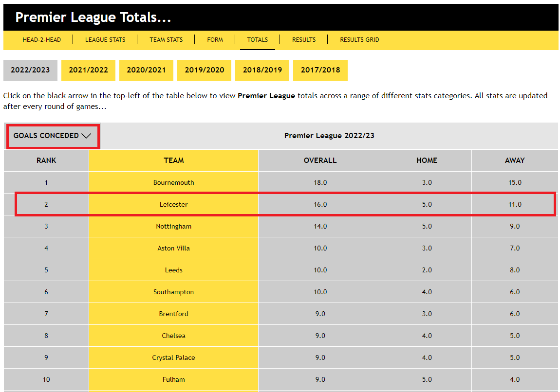Click the 2018/2019 season button
The height and width of the screenshot is (392, 560).
click(x=262, y=70)
